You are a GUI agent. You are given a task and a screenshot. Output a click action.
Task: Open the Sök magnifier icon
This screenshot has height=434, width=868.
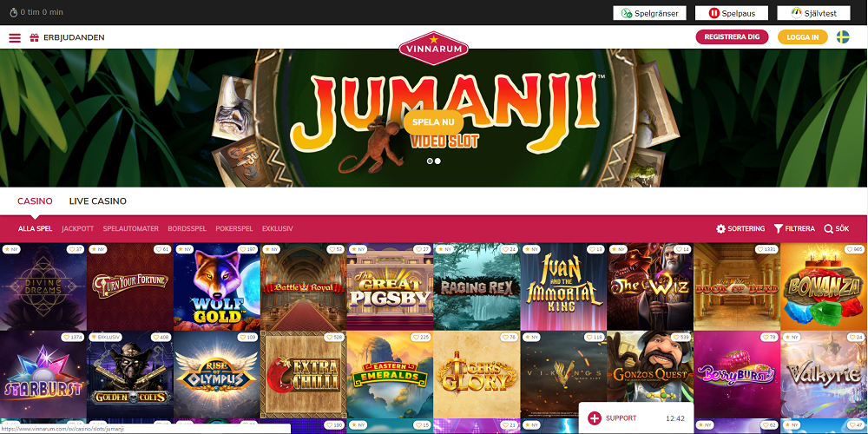[x=829, y=228]
